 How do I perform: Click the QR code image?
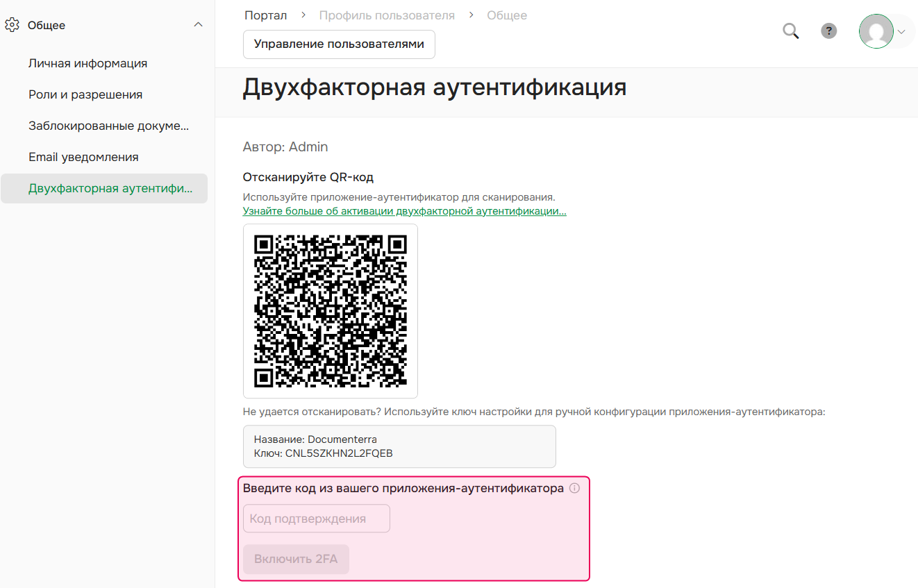pos(330,310)
